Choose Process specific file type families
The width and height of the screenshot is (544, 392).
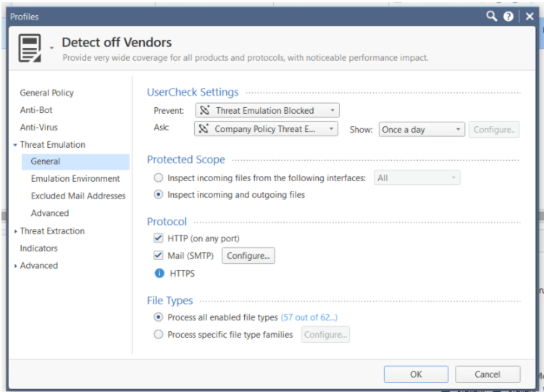158,335
